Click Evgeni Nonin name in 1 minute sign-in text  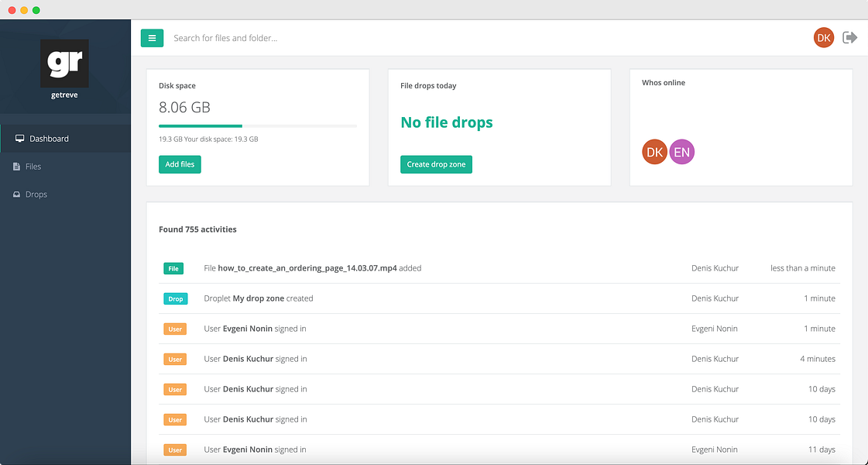248,329
